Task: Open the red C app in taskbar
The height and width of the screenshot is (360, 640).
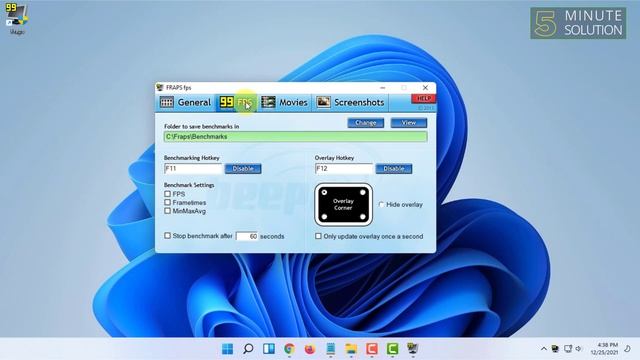Action: pos(372,349)
